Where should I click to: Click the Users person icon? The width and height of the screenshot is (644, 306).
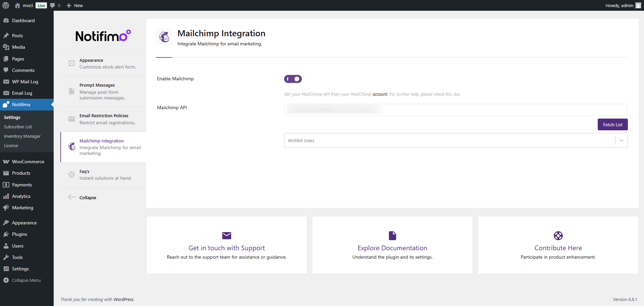click(x=6, y=246)
